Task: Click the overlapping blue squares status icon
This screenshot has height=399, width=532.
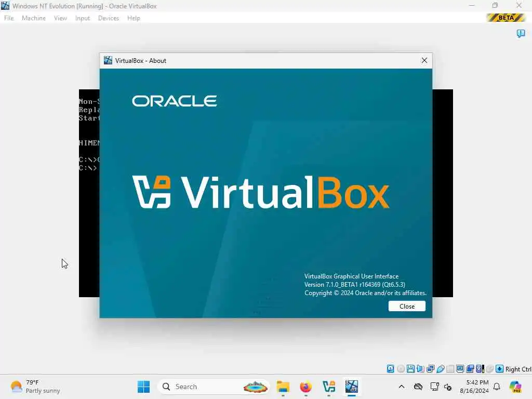Action: click(470, 369)
